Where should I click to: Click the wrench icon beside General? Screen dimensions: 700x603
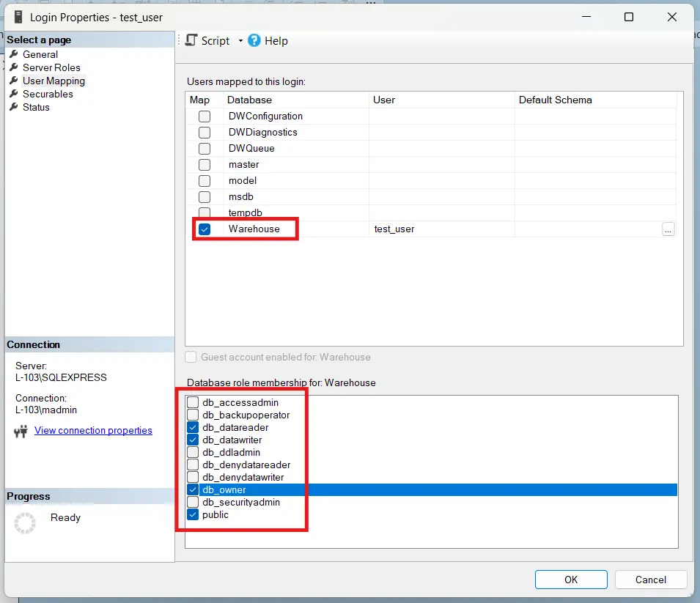coord(12,54)
